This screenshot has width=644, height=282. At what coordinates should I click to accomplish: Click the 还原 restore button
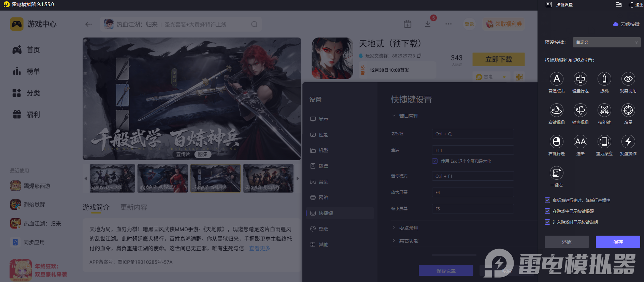[x=567, y=242]
